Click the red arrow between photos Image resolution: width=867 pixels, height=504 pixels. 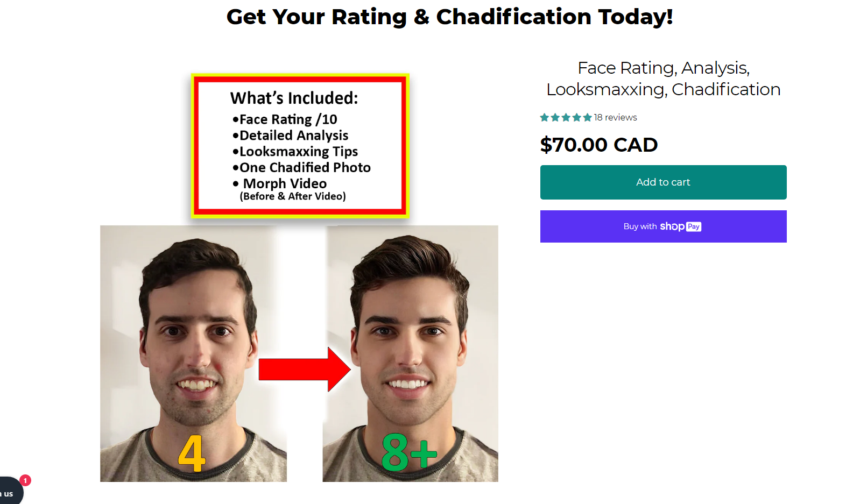tap(305, 370)
